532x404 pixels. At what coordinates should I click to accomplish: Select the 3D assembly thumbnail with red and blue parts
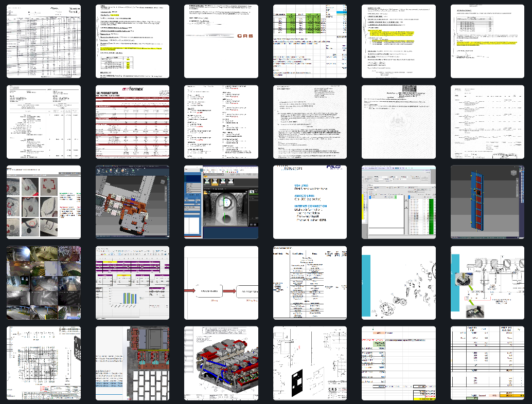click(221, 363)
